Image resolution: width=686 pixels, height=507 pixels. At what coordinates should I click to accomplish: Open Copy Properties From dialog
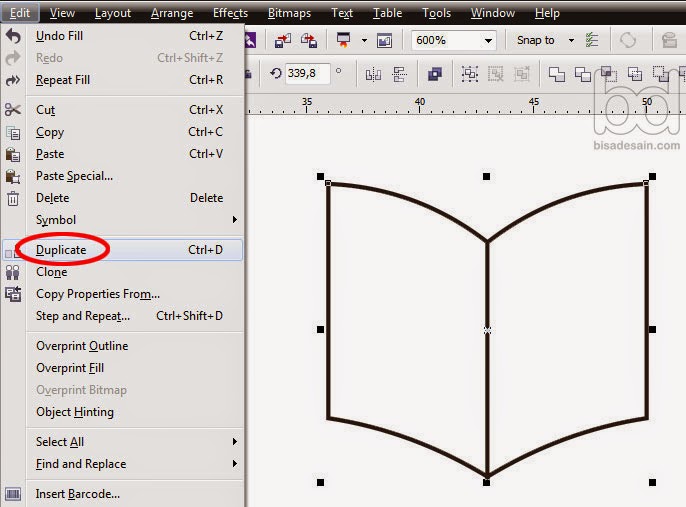(122, 294)
